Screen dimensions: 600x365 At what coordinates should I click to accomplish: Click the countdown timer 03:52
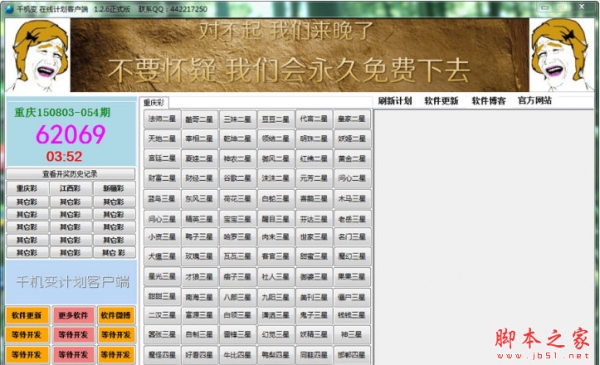pos(64,156)
